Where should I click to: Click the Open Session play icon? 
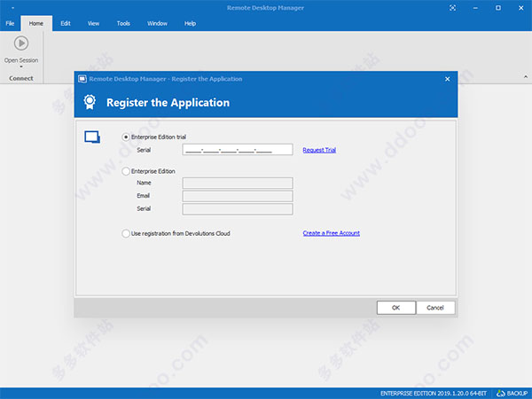coord(21,43)
